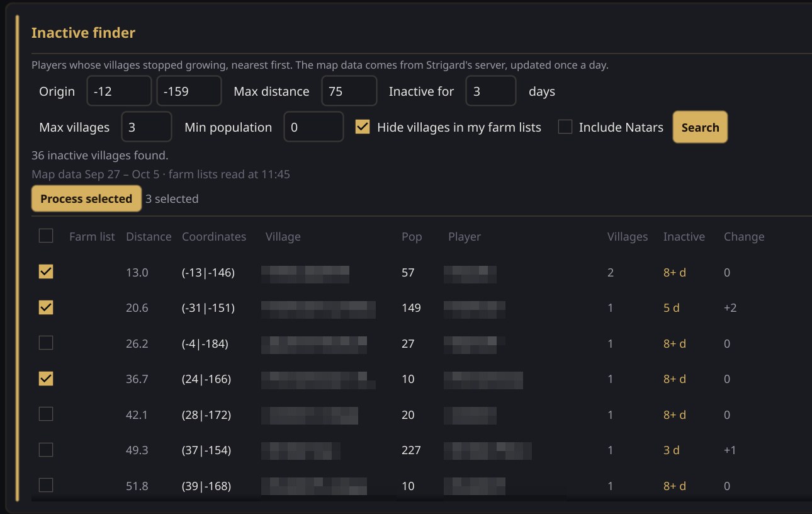Open coordinates (-13|-146) link

click(208, 273)
